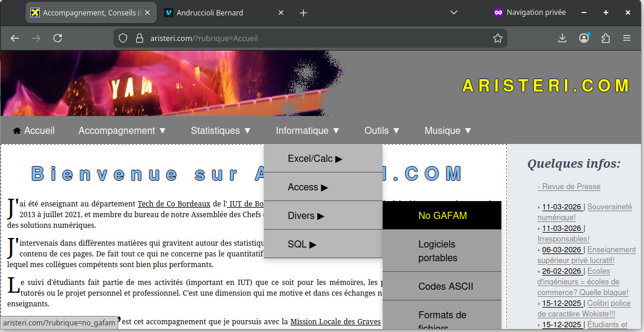Expand the Accompagnement dropdown menu

pos(122,130)
